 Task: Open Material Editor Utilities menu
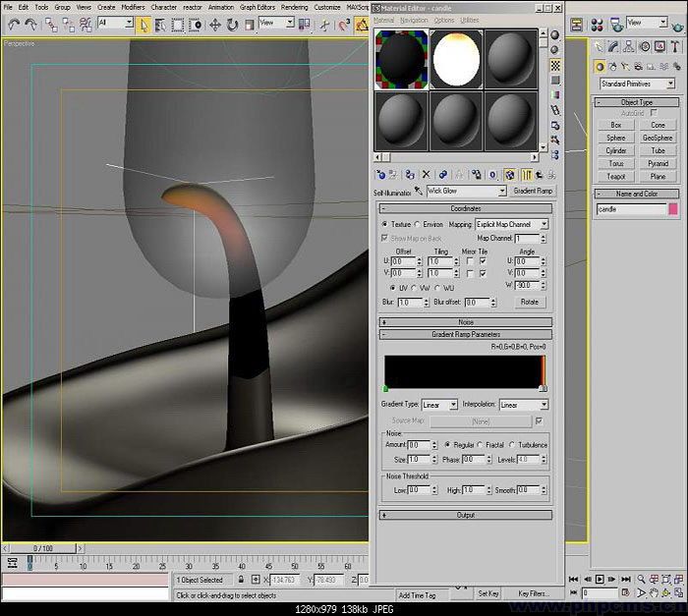pos(470,21)
